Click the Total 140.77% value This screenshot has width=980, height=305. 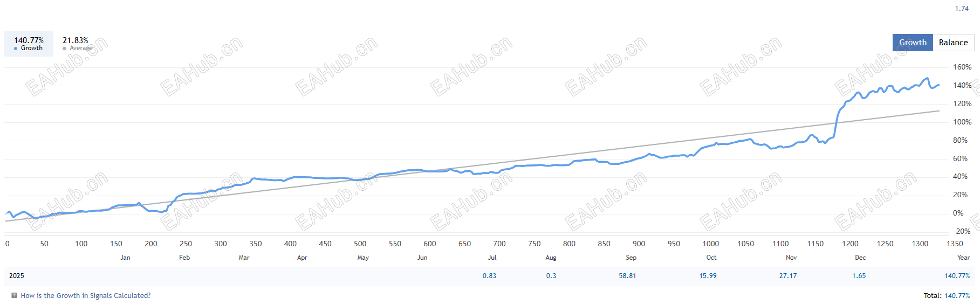coord(957,296)
